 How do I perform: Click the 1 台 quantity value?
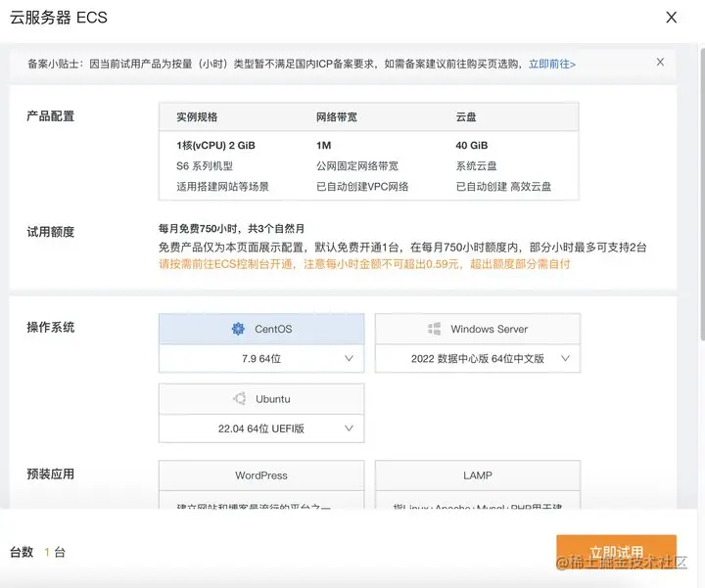pyautogui.click(x=55, y=552)
